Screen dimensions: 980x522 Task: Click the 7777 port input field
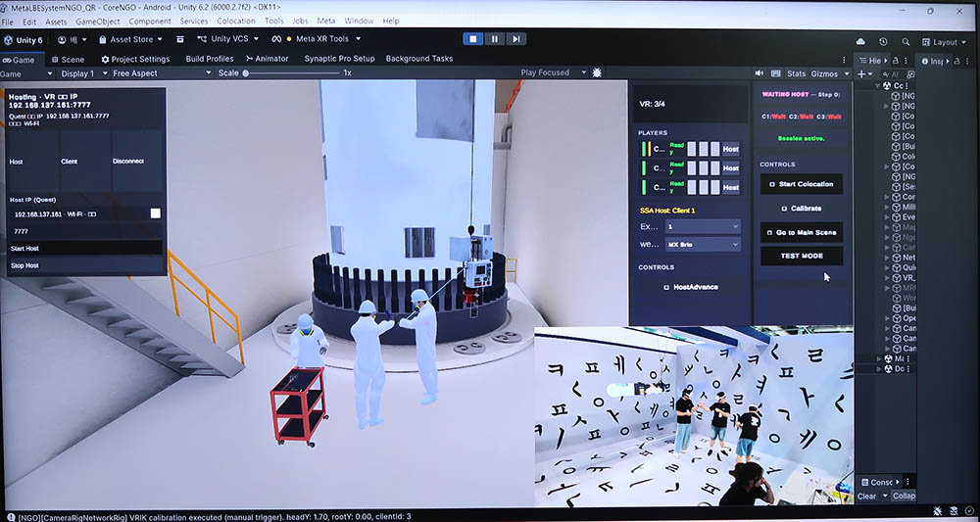click(x=86, y=231)
